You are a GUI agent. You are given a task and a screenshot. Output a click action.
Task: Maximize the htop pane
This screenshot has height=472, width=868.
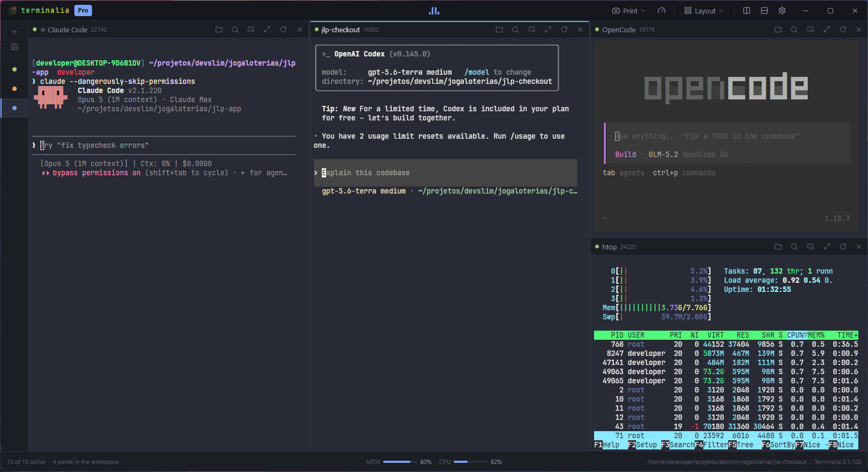coord(827,247)
